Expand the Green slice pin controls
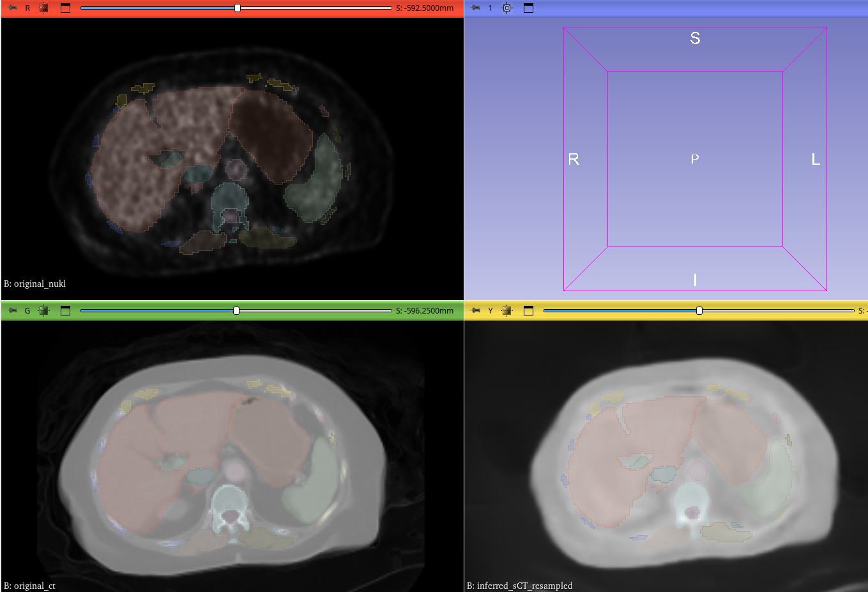Screen dimensions: 868x592 coord(13,311)
